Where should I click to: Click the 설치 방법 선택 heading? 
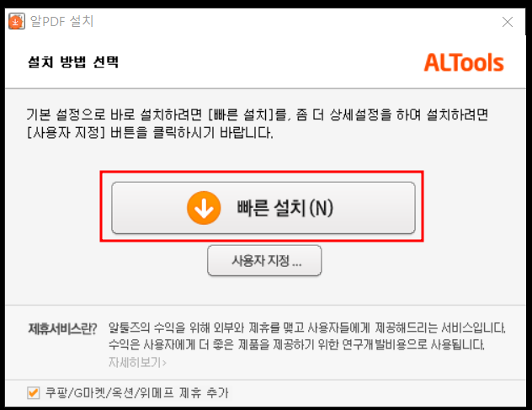point(73,62)
